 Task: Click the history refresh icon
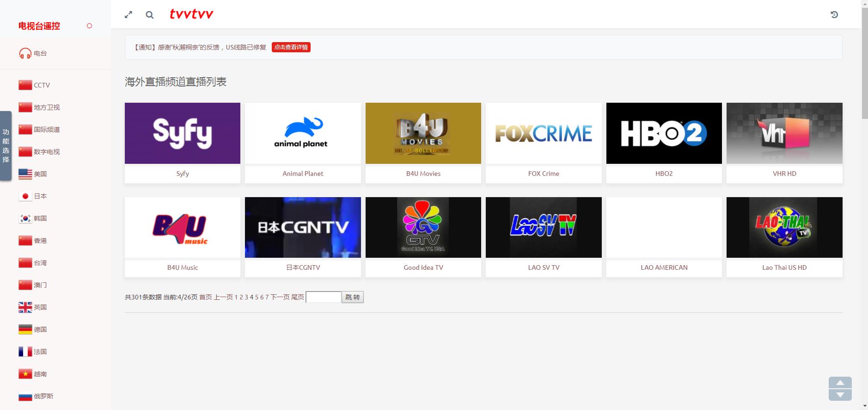point(834,15)
